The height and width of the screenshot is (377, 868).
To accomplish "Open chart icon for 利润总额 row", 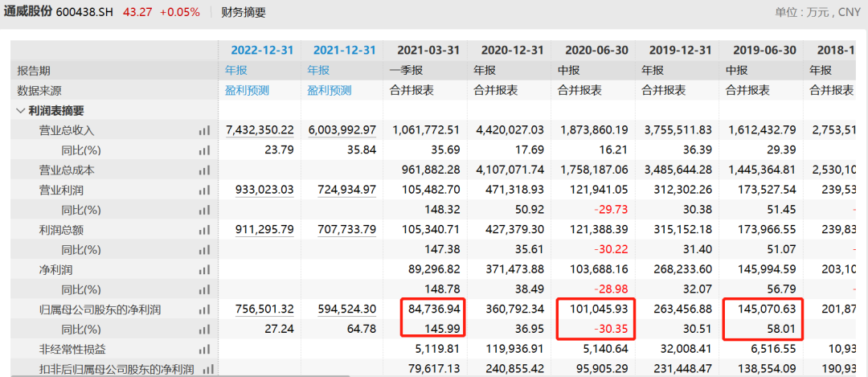I will pos(204,230).
